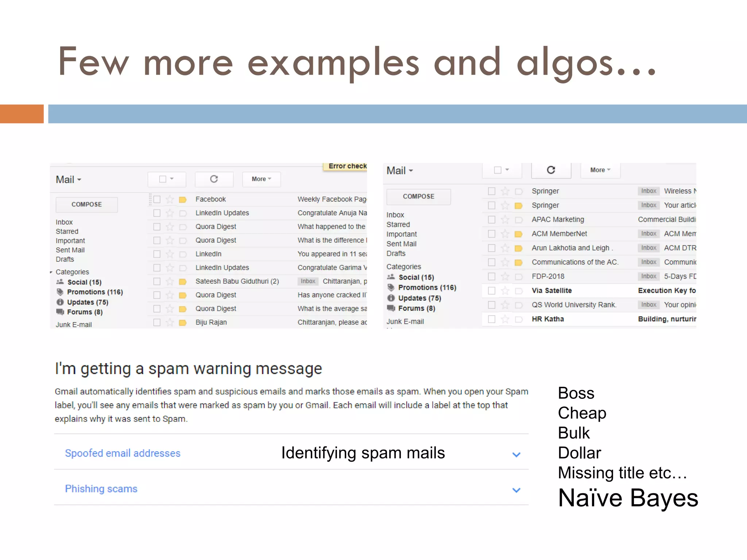Open the More menu in right mailbox
747x560 pixels.
point(600,170)
